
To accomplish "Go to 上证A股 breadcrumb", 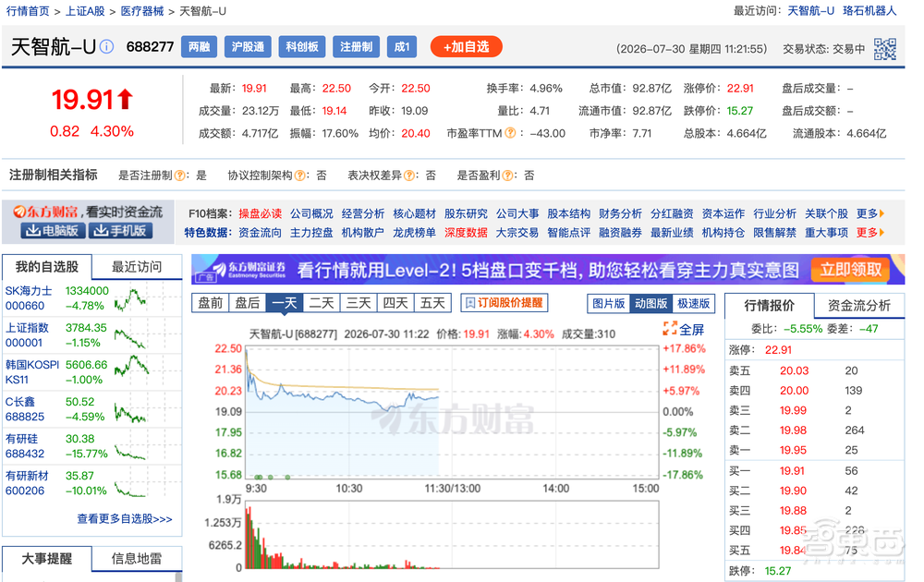I will [85, 11].
